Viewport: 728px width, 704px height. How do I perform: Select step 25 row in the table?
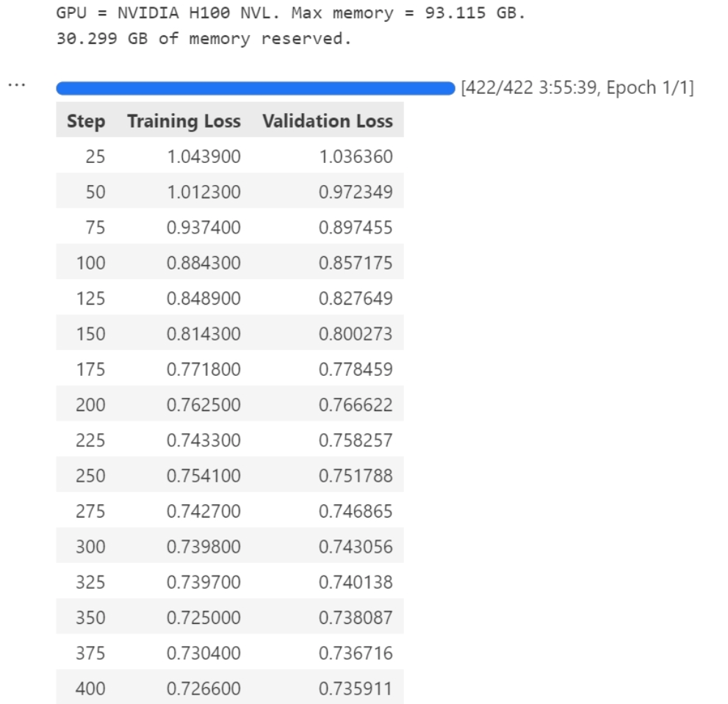tap(230, 156)
